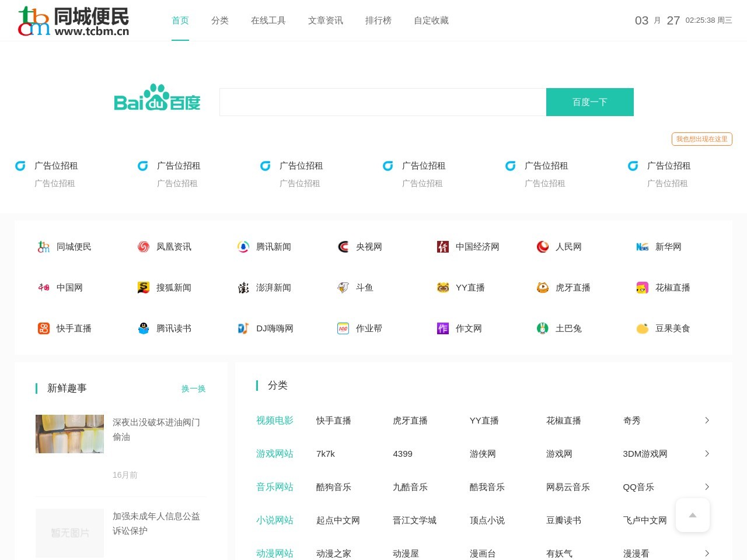This screenshot has height=560, width=747.
Task: Select the 腾讯读书 penguin icon
Action: coord(143,328)
